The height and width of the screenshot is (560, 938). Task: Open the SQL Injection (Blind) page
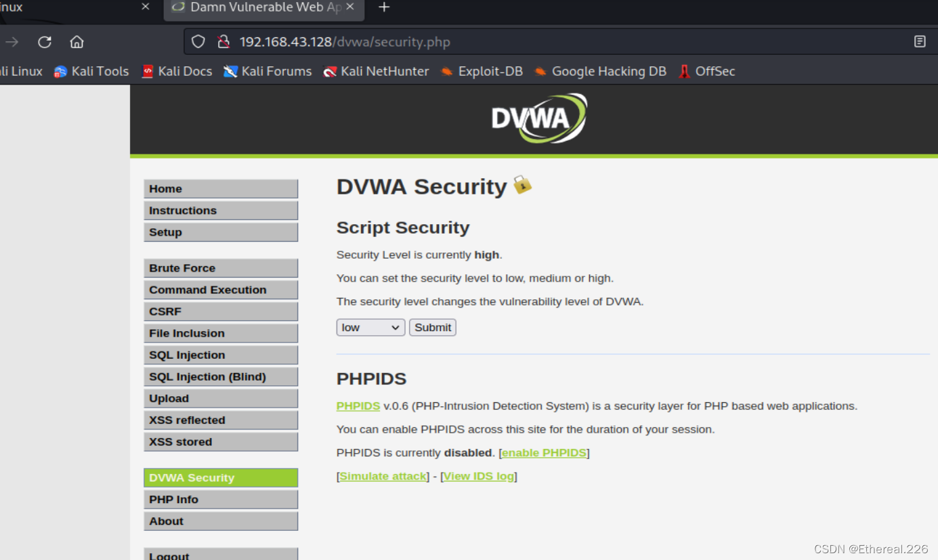coord(221,376)
